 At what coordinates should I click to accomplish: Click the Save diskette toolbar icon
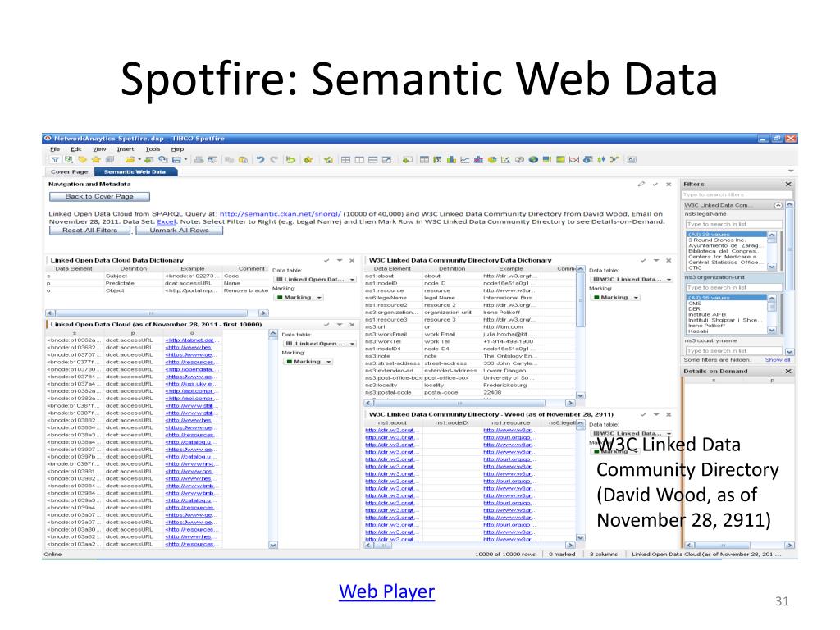tap(176, 160)
